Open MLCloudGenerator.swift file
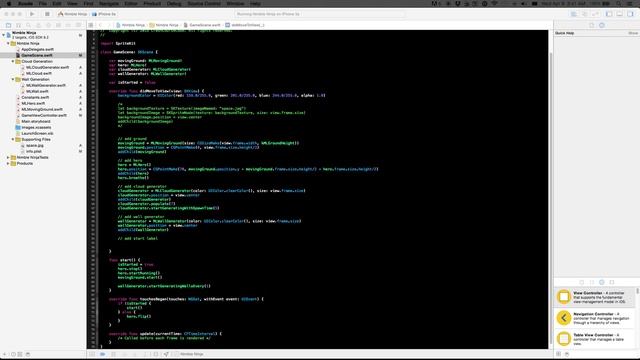Viewport: 640px width, 360px height. (47, 67)
